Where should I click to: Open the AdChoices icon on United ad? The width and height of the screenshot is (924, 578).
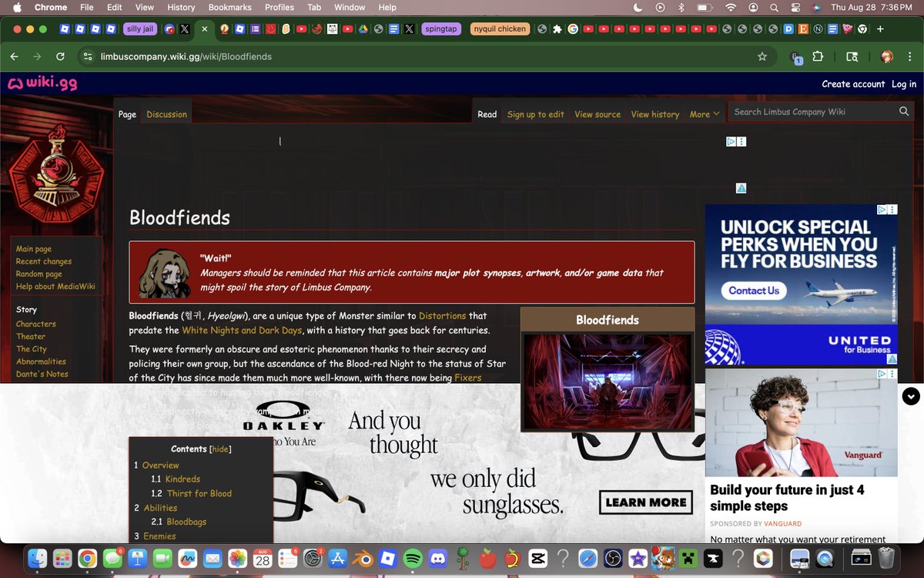pyautogui.click(x=883, y=210)
